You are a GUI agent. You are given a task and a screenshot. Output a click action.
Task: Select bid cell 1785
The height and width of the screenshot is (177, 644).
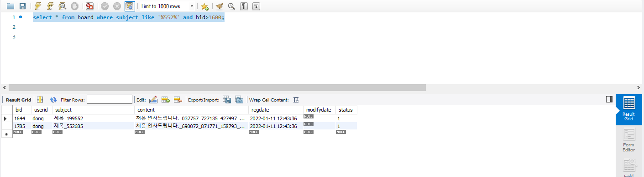point(22,126)
